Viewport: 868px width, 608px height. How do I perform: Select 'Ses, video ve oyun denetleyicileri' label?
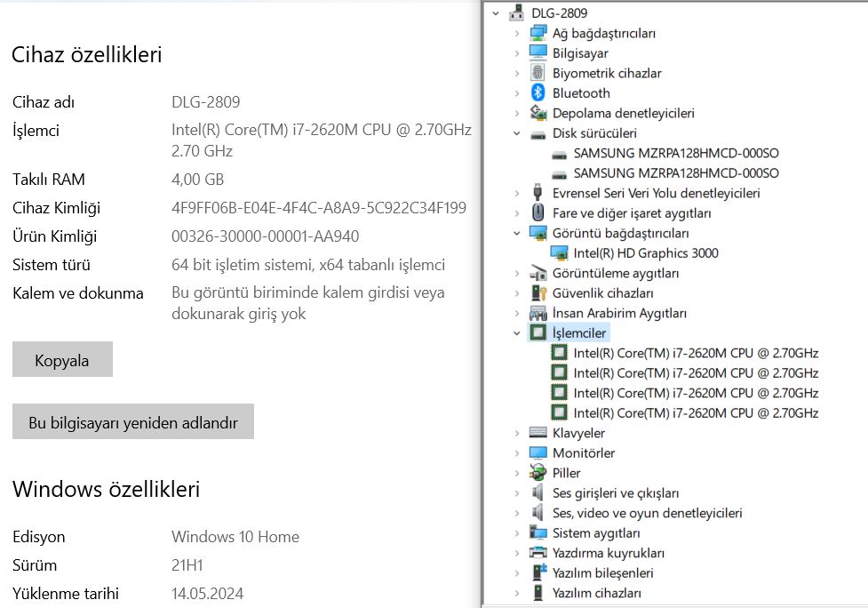click(647, 513)
